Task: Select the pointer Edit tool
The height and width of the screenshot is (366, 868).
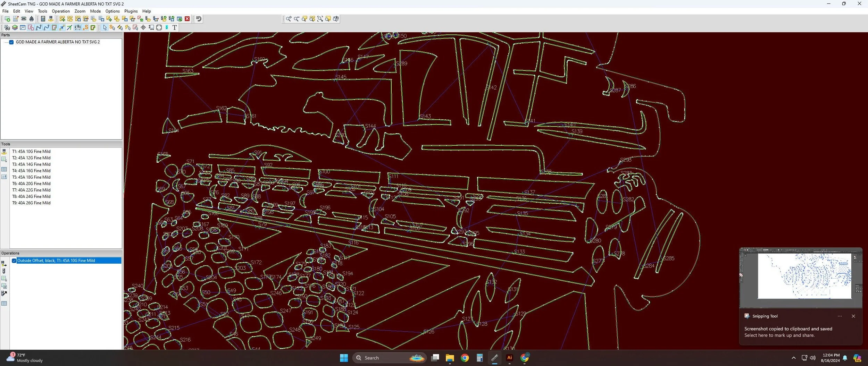Action: click(105, 27)
